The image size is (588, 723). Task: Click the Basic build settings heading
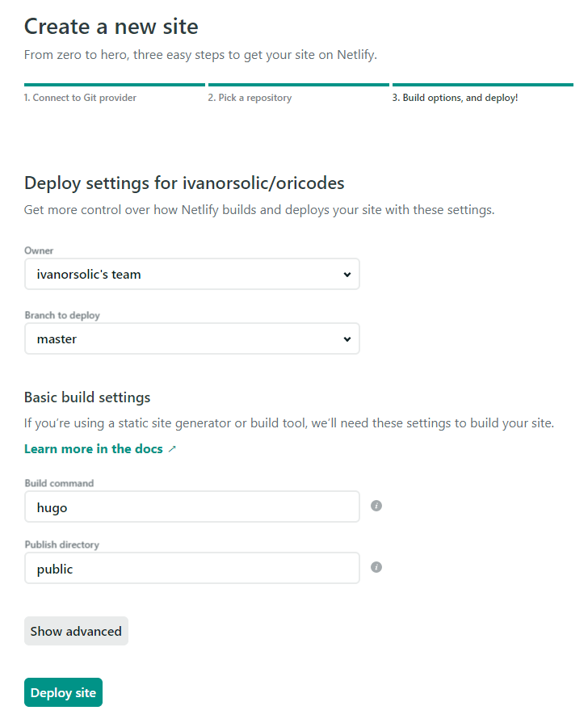pyautogui.click(x=87, y=397)
